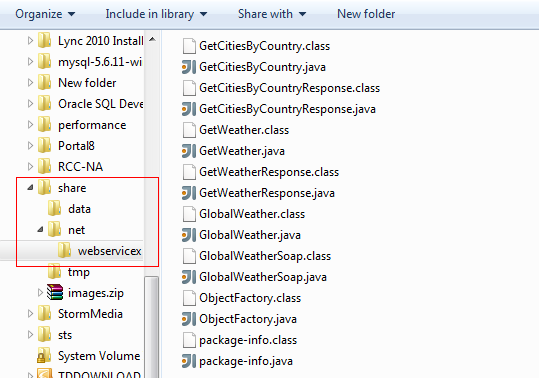Expand the Oracle SQL Developer folder
539x378 pixels.
30,104
